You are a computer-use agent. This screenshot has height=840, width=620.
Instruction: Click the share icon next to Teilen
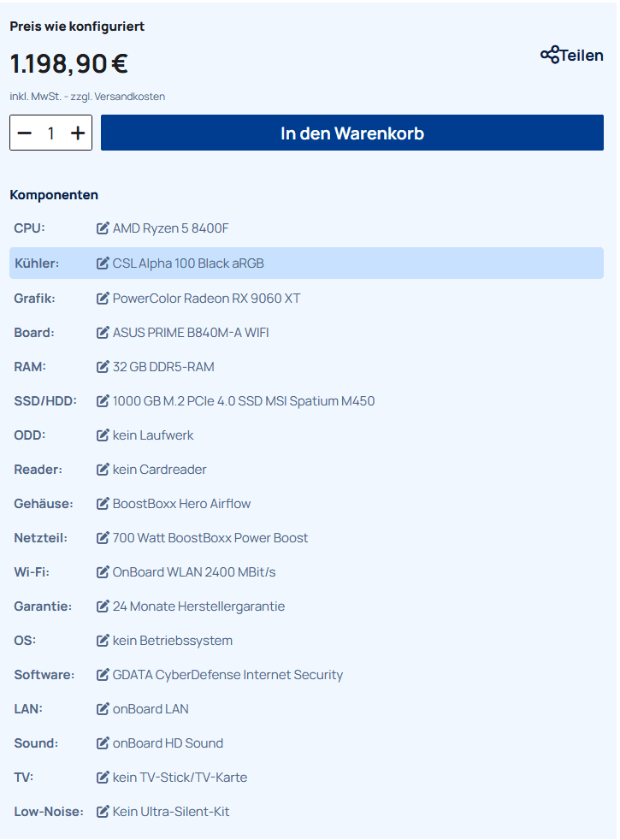550,55
